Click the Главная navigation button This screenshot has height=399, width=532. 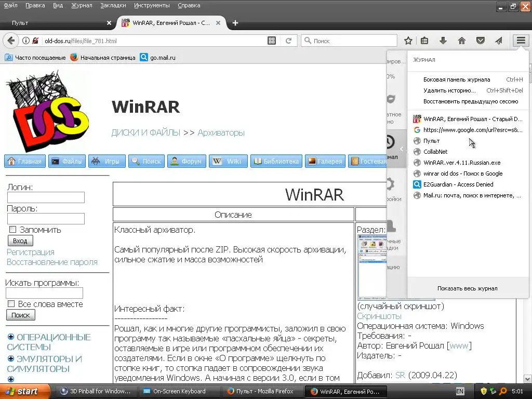25,161
